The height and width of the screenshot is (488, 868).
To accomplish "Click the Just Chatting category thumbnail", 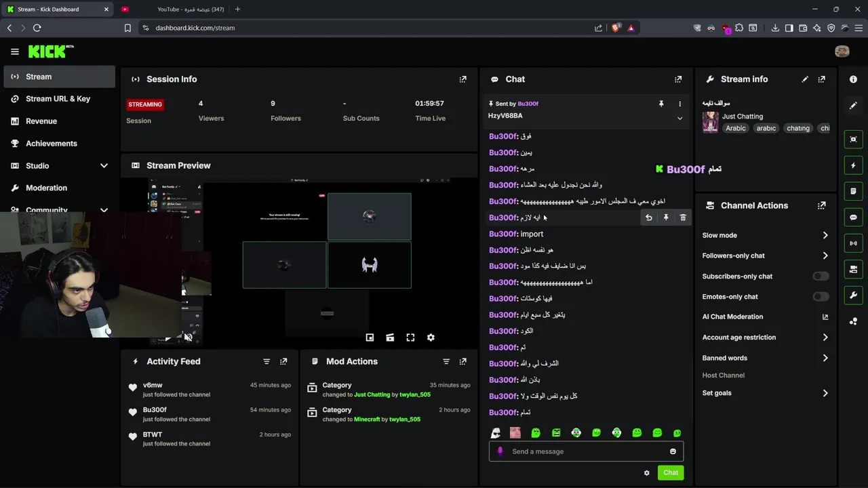I will 710,122.
